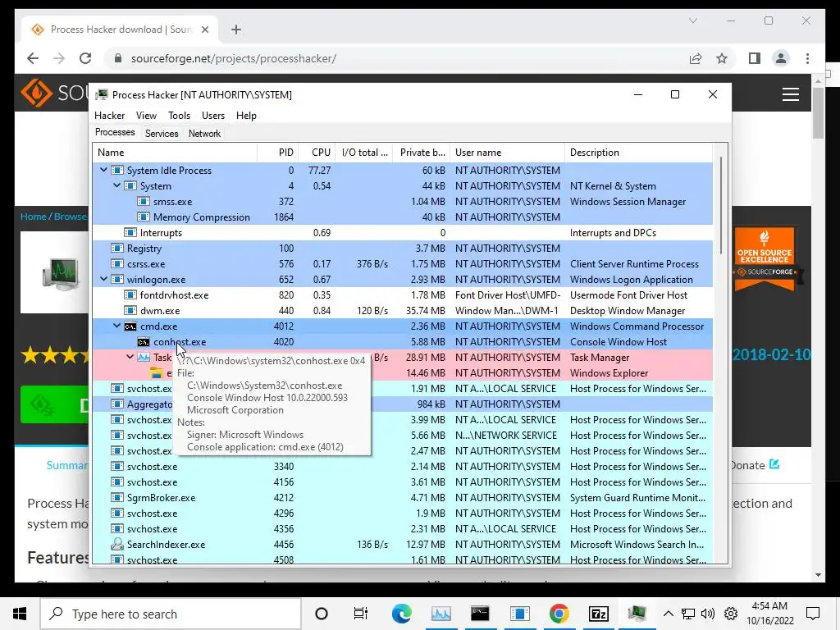Click the cmd.exe console icon in process list
This screenshot has width=840, height=630.
pyautogui.click(x=130, y=326)
